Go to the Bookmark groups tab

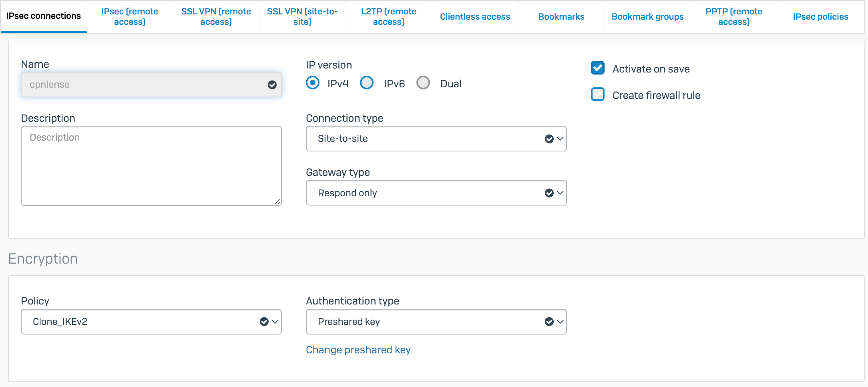pyautogui.click(x=647, y=17)
